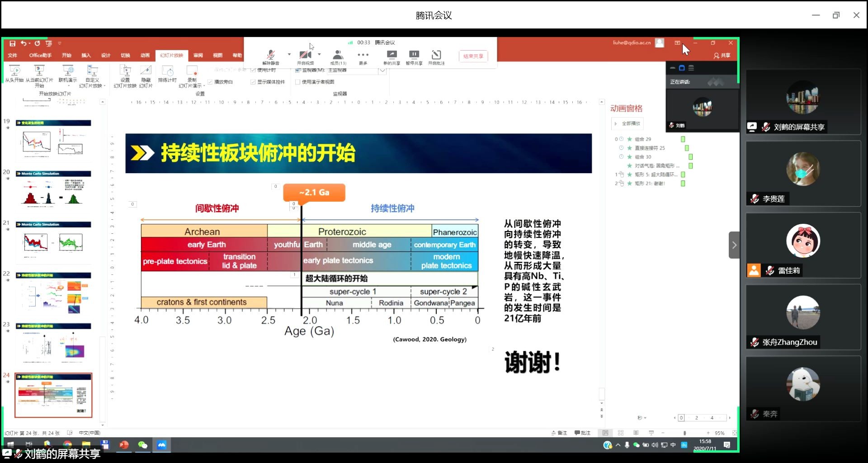Click Notes (备注) in status bar
Image resolution: width=868 pixels, height=463 pixels.
pyautogui.click(x=559, y=433)
